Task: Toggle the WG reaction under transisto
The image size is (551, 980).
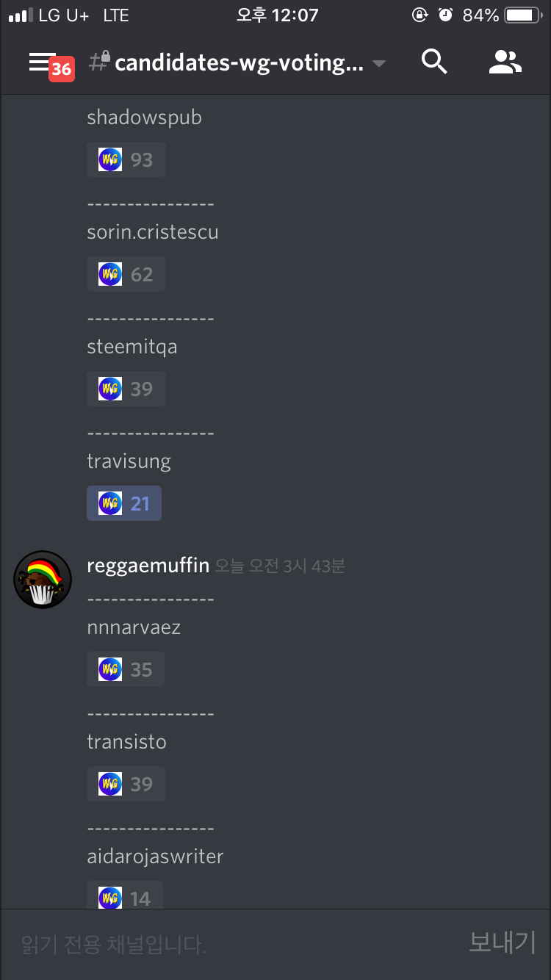Action: click(x=126, y=784)
